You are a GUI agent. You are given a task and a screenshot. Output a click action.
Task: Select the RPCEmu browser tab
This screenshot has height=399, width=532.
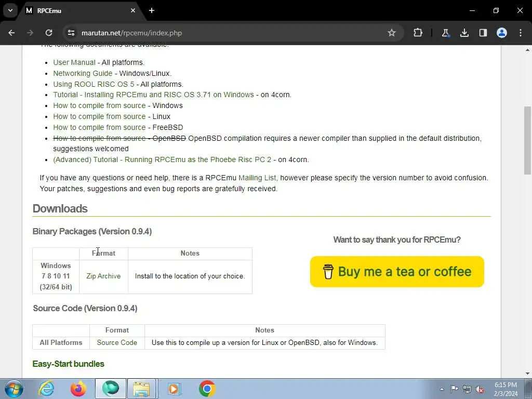pos(81,10)
